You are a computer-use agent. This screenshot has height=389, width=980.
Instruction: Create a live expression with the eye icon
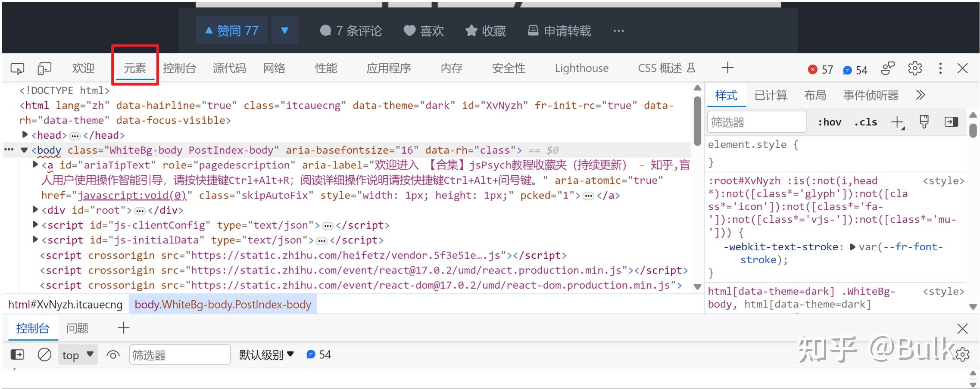(x=113, y=354)
